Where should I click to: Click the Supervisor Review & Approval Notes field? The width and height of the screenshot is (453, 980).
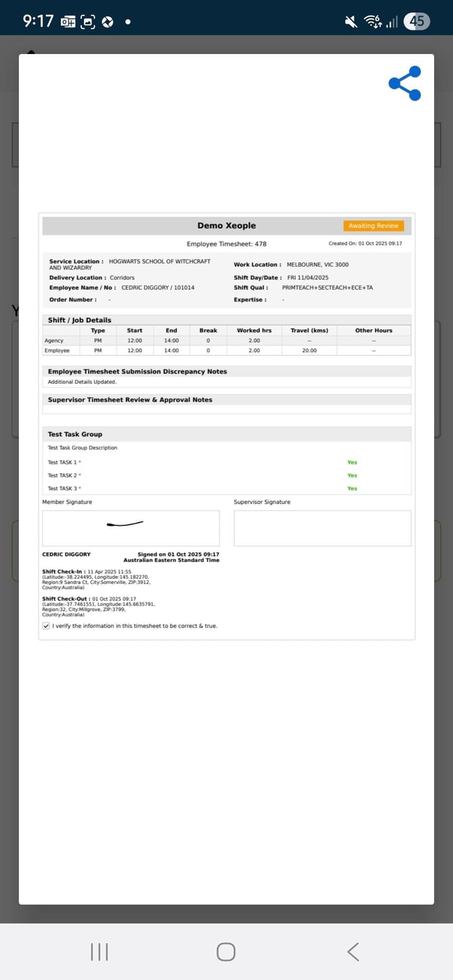tap(226, 409)
